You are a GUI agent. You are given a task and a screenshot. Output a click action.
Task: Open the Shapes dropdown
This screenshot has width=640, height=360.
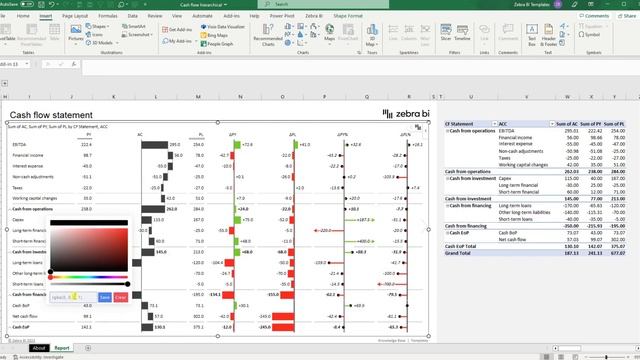pos(98,26)
